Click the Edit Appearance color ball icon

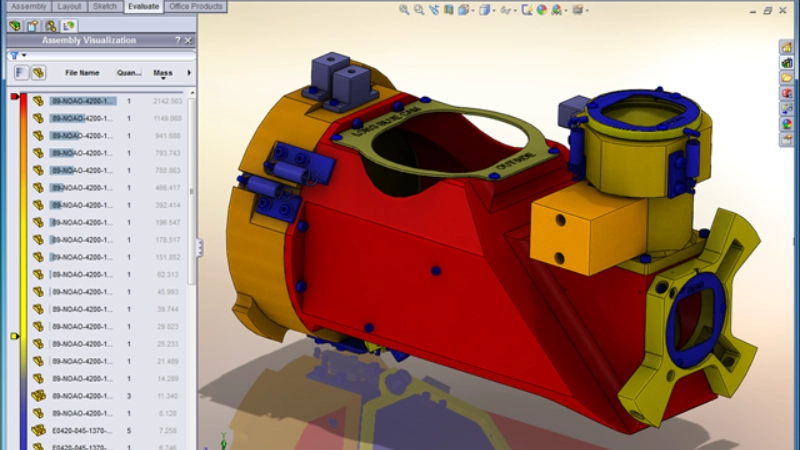pos(541,10)
